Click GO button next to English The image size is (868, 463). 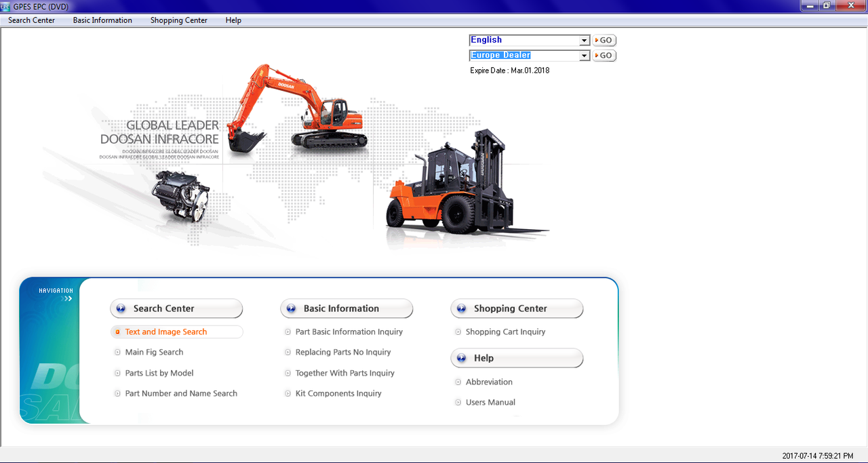tap(604, 41)
